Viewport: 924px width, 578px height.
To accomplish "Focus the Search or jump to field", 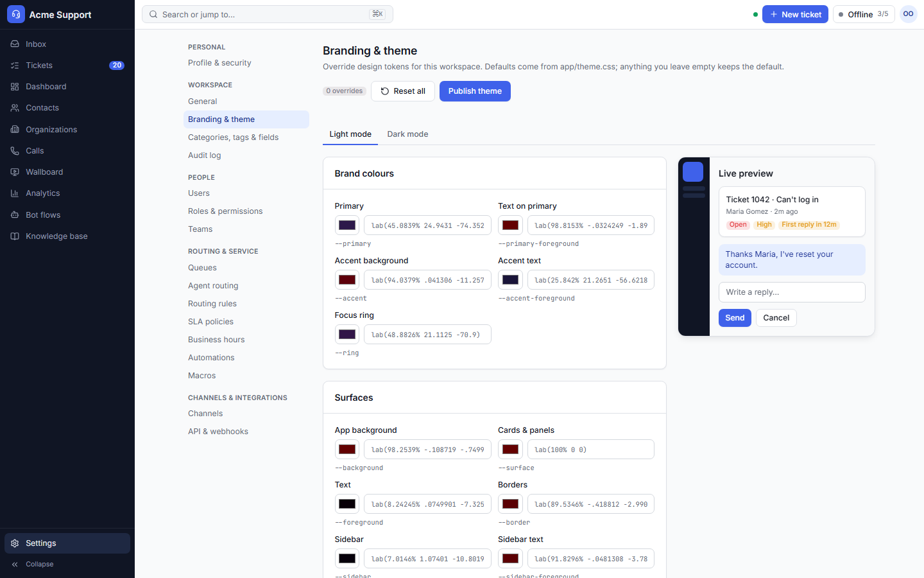I will point(268,14).
